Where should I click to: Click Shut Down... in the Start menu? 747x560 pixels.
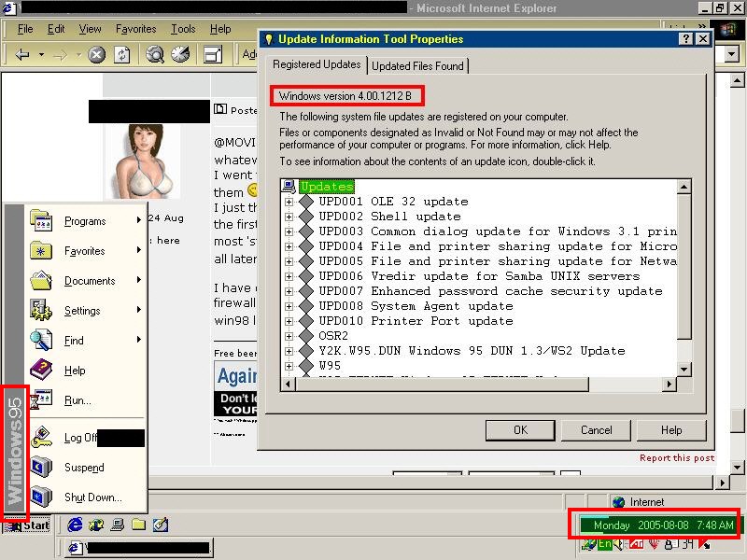point(86,497)
